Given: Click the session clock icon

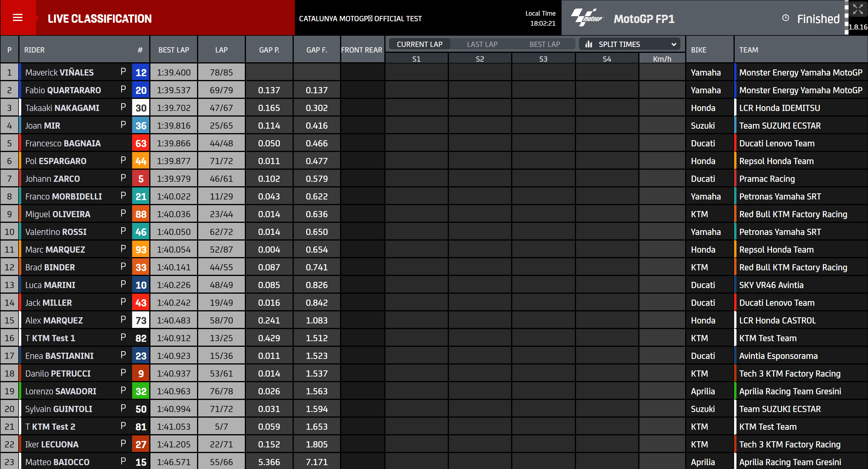Looking at the screenshot, I should (x=785, y=18).
